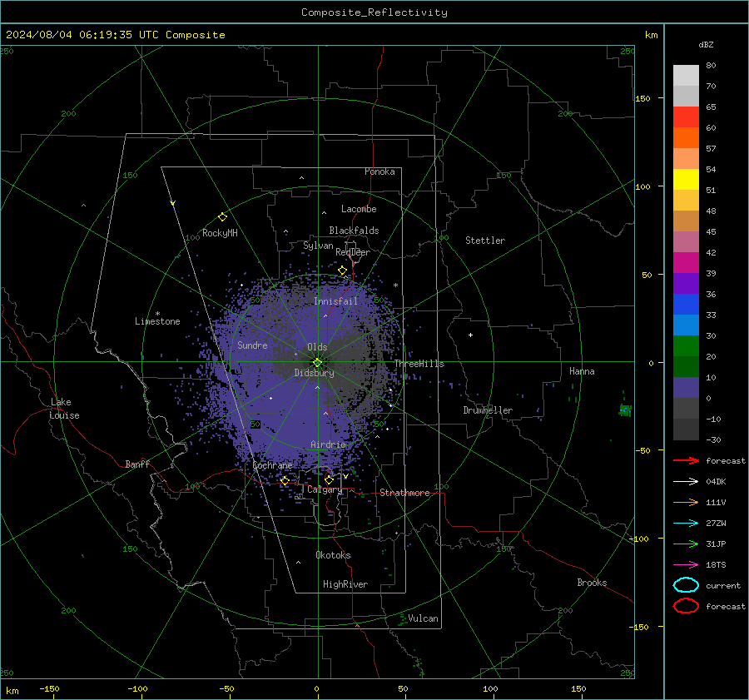Click the Calgary city label

pos(325,489)
